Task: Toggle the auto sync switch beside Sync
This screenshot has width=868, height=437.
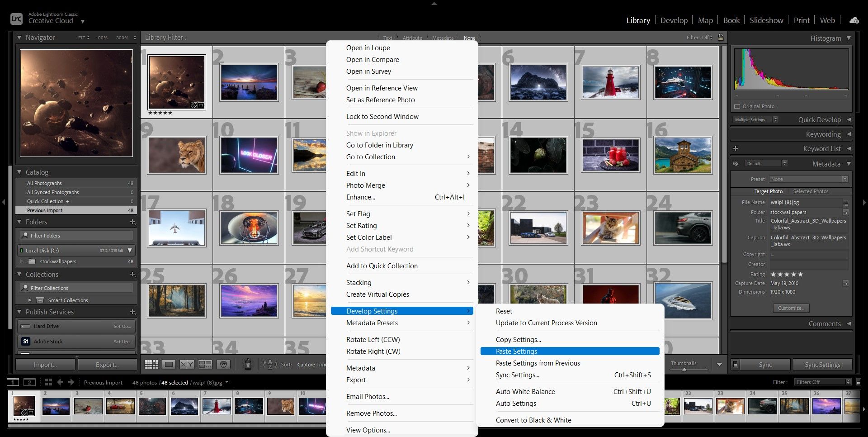Action: pyautogui.click(x=736, y=365)
